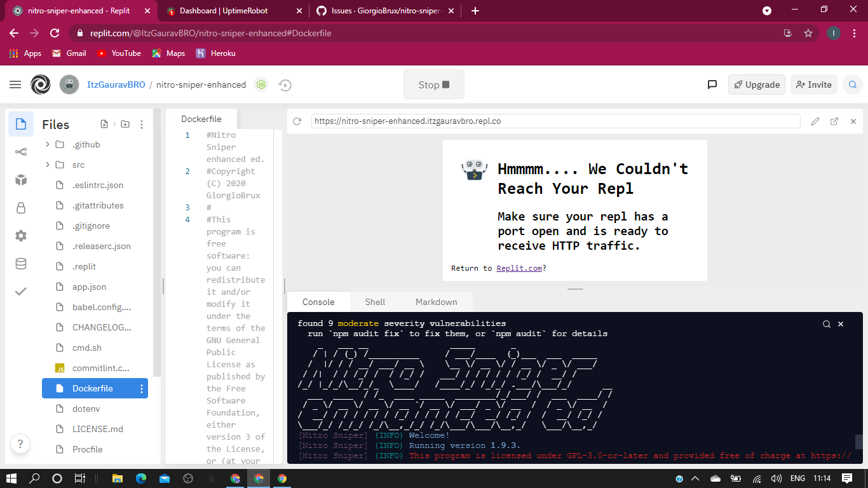868x488 pixels.
Task: Open the chat speech bubble icon
Action: click(x=712, y=85)
